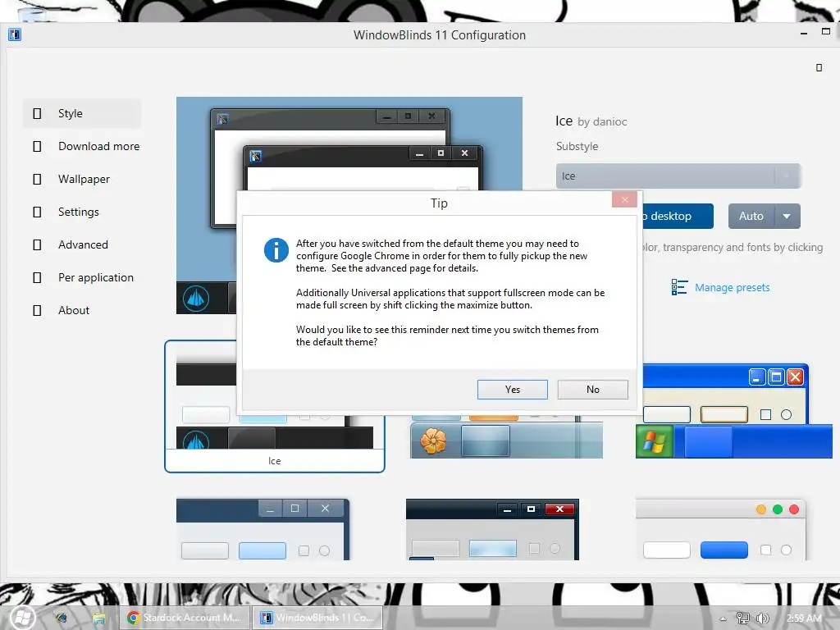840x630 pixels.
Task: Click the small icon below the window maximize button
Action: (819, 67)
